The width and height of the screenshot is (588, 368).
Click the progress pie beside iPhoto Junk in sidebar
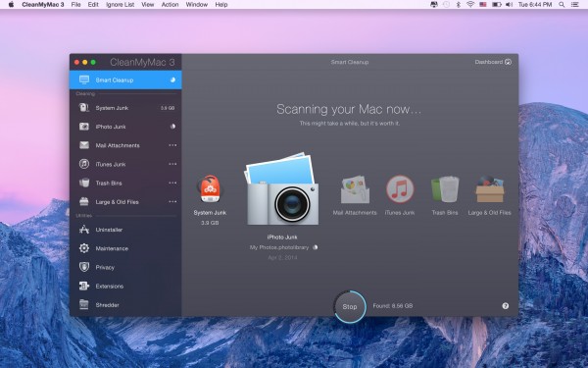(172, 127)
